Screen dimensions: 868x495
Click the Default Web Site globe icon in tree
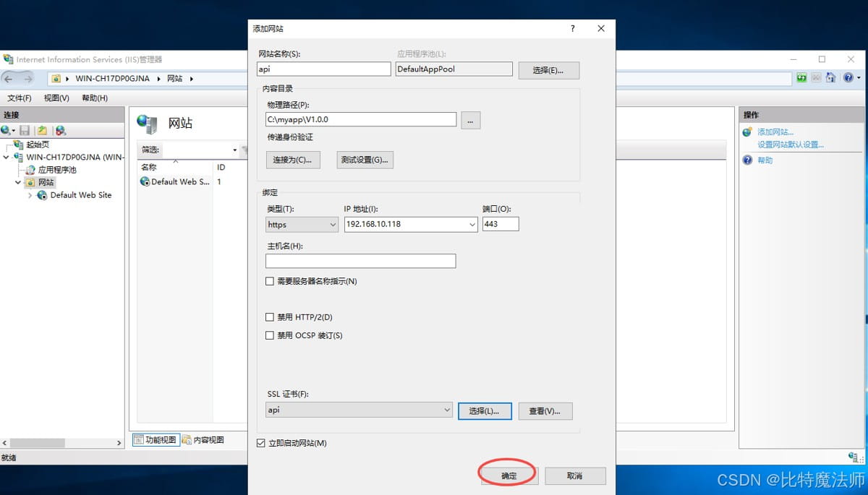(x=42, y=195)
